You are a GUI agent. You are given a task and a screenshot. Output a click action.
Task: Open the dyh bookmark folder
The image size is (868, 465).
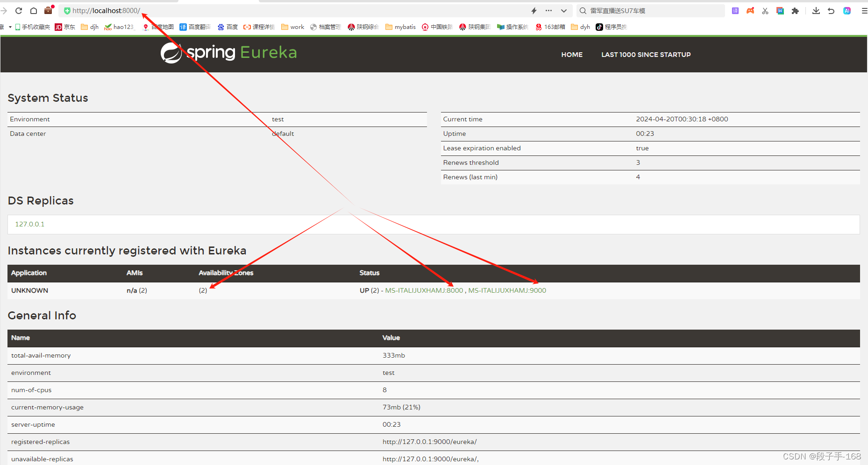580,27
